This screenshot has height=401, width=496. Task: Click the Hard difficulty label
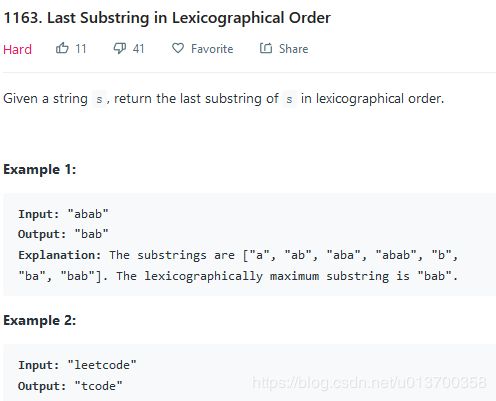[17, 50]
